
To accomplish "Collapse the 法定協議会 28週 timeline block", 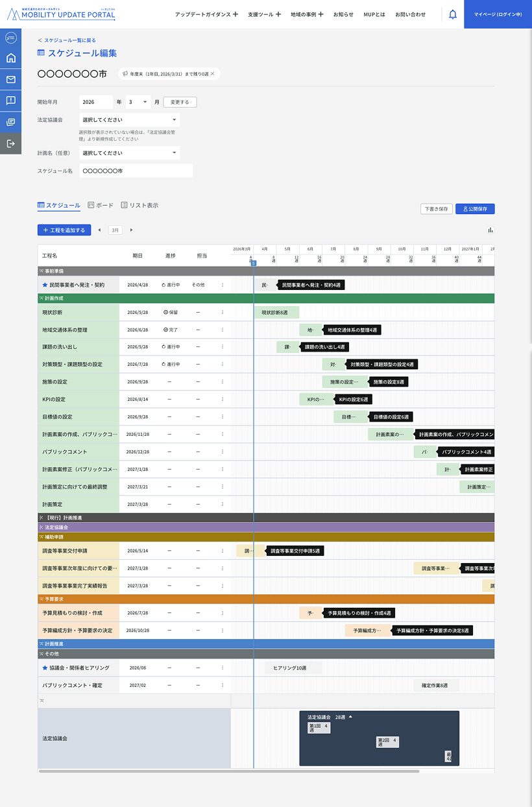I will point(350,717).
